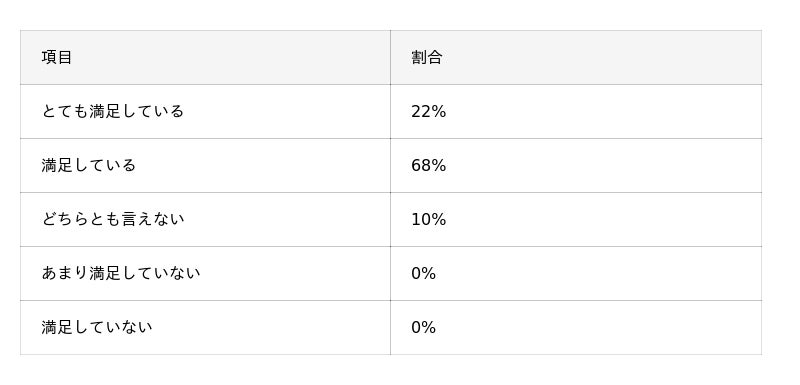
Task: Click empty area right of 10%
Action: (604, 219)
